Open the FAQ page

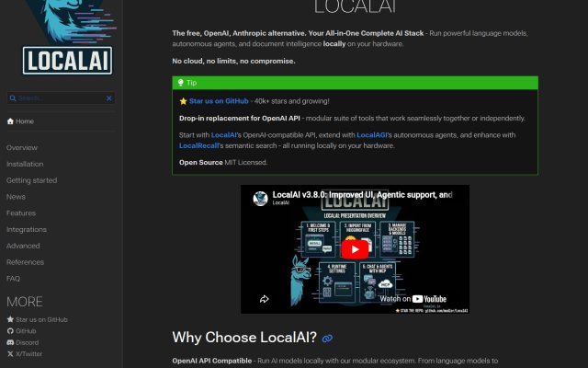(x=13, y=279)
